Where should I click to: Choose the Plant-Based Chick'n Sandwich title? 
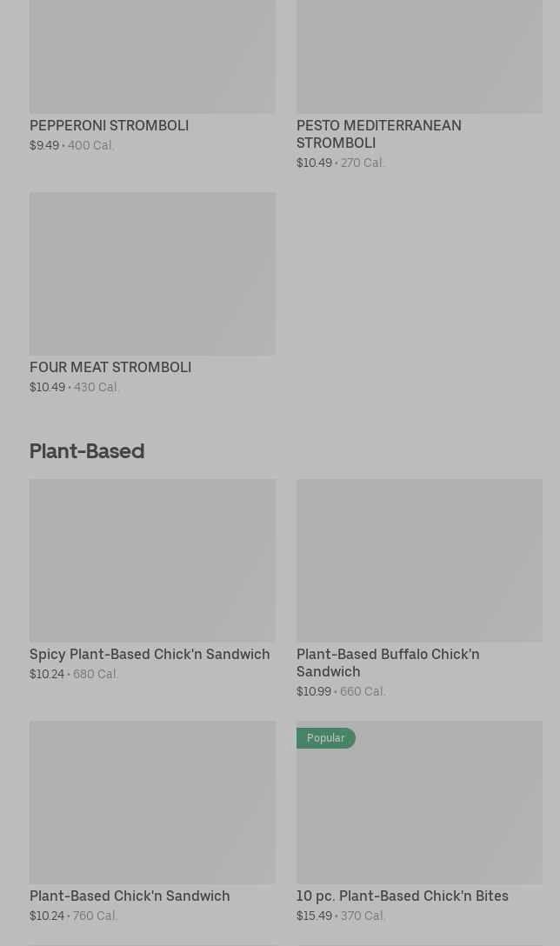tap(130, 896)
